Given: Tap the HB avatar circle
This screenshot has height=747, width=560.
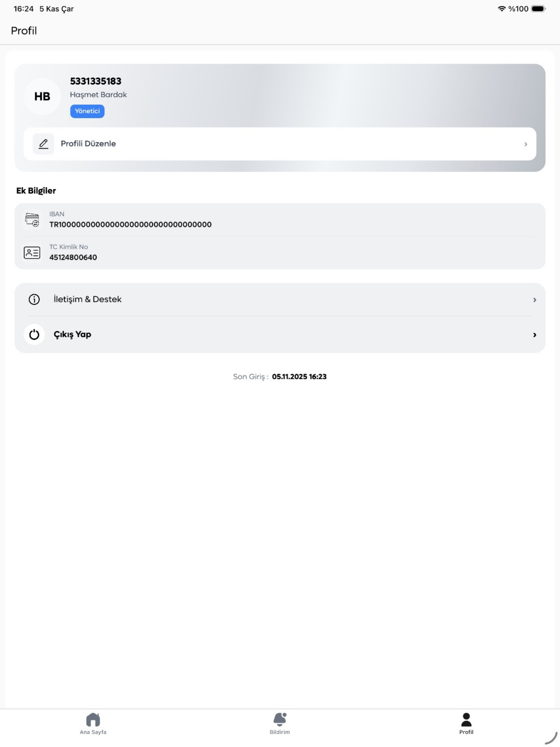Looking at the screenshot, I should 42,97.
